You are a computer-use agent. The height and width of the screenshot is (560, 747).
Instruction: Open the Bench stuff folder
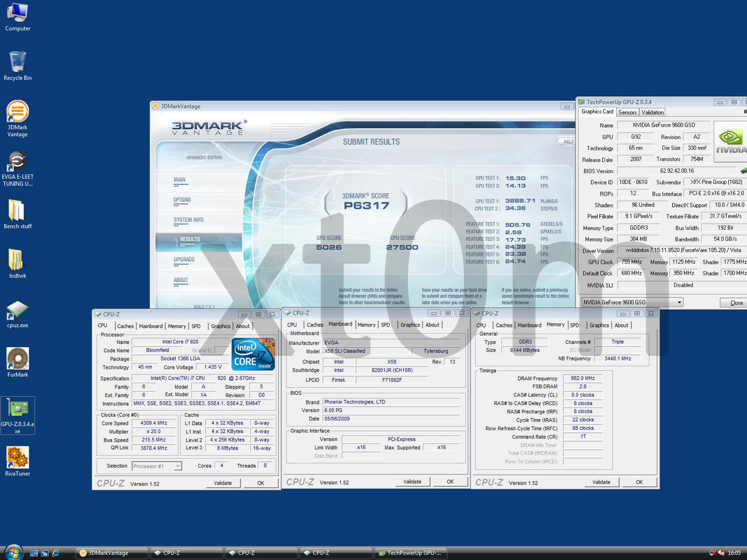tap(18, 214)
